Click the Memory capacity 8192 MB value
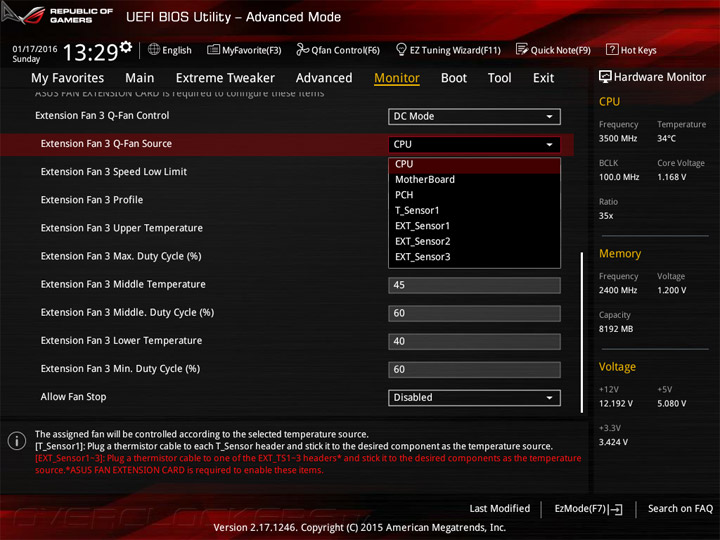This screenshot has height=540, width=720. point(616,329)
